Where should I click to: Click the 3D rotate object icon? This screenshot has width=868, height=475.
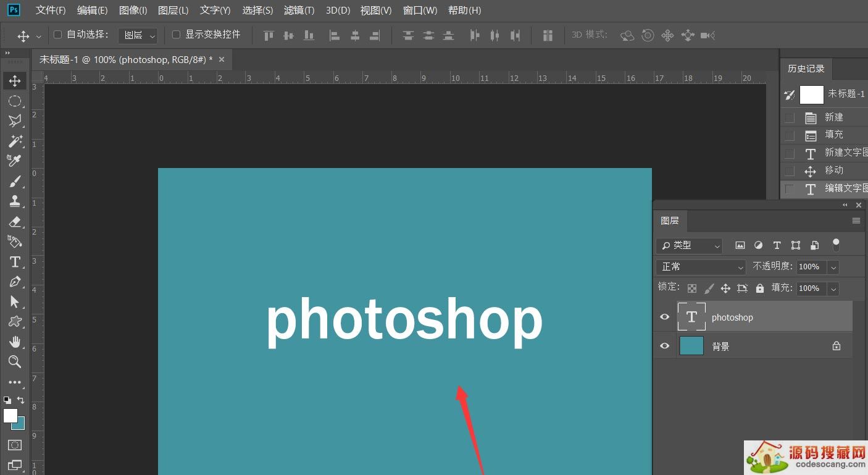(627, 36)
